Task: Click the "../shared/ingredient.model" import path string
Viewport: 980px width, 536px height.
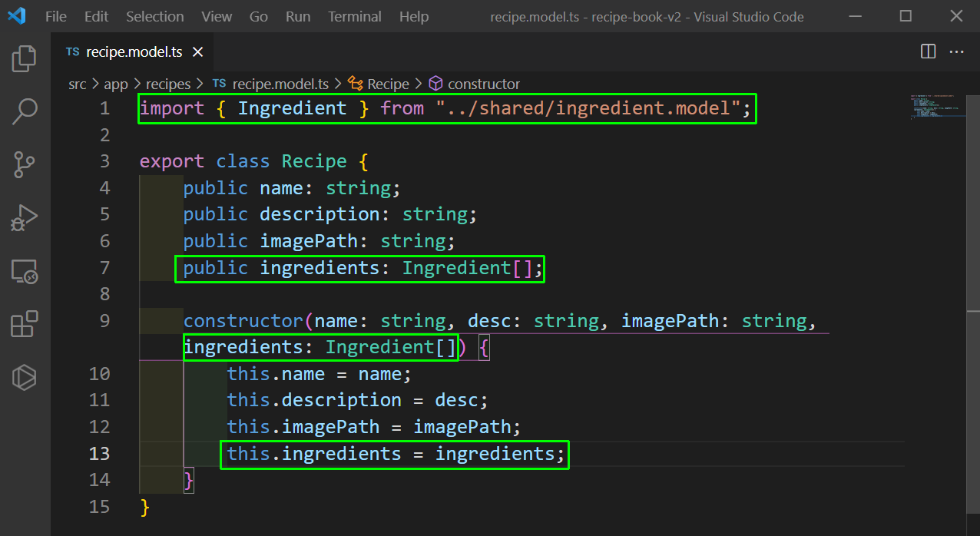Action: click(588, 108)
